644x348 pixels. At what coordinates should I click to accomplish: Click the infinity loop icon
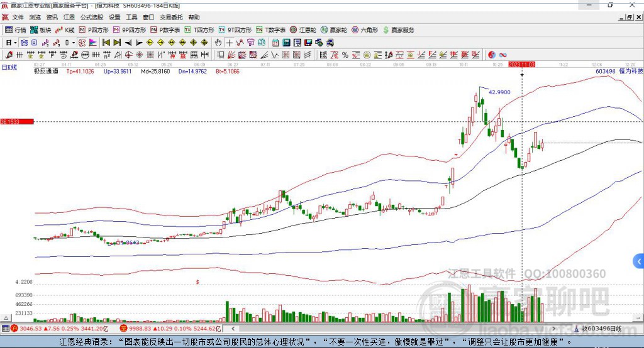coord(502,55)
